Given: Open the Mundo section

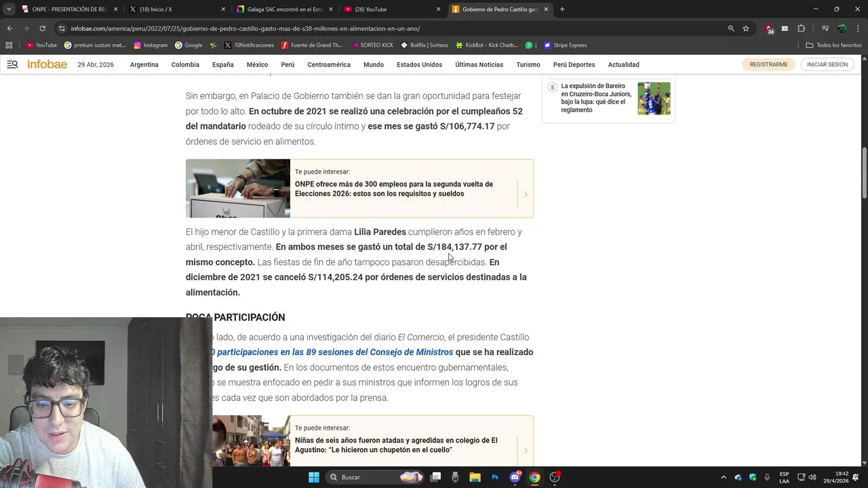Looking at the screenshot, I should point(374,64).
